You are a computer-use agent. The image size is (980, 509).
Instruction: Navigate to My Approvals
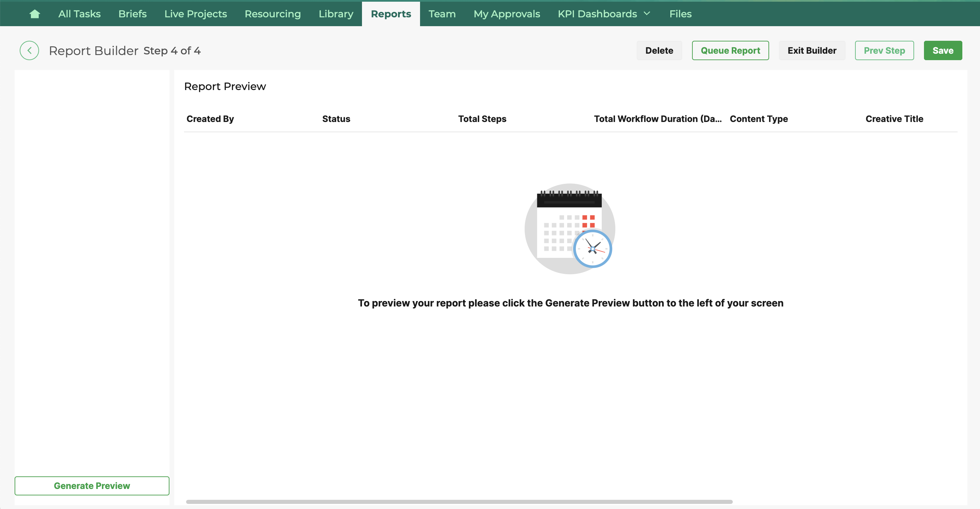(506, 14)
